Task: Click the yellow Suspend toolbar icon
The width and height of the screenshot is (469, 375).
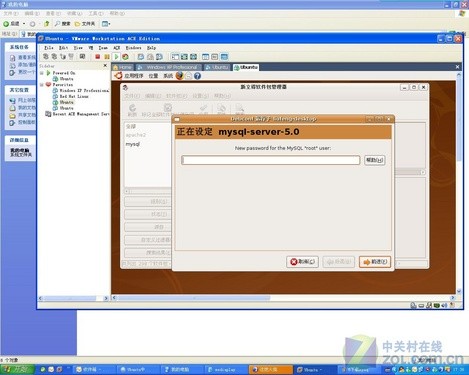Action: coord(107,57)
